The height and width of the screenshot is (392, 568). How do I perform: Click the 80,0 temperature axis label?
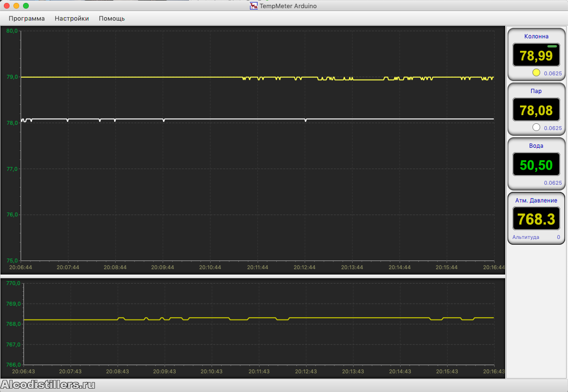12,31
